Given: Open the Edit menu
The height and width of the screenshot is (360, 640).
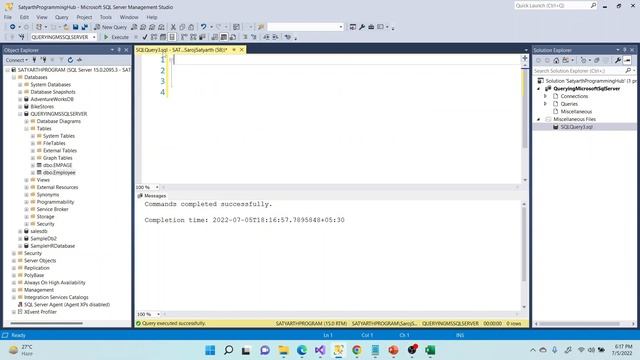Looking at the screenshot, I should point(24,17).
